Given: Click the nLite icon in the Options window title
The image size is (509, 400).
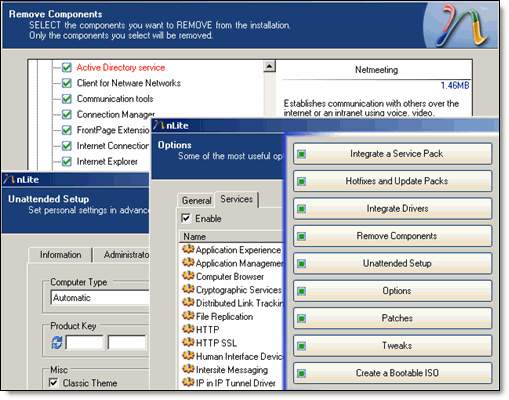Looking at the screenshot, I should pyautogui.click(x=159, y=125).
